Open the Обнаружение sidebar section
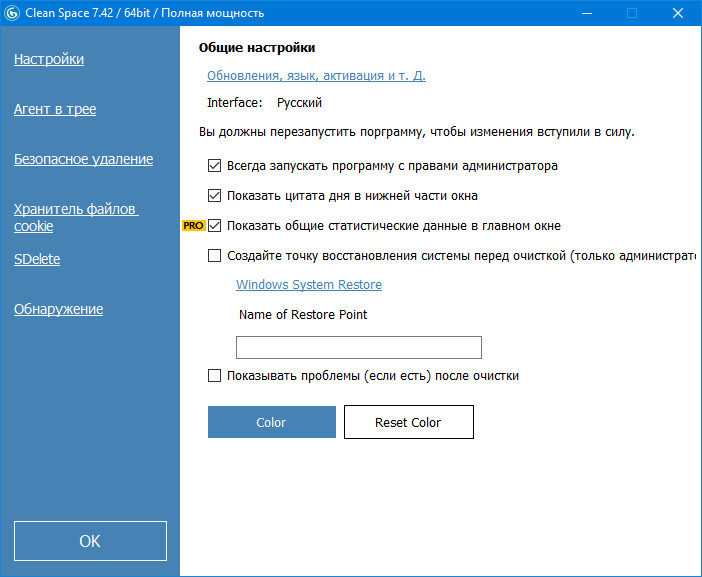Viewport: 702px width, 577px height. (x=58, y=309)
